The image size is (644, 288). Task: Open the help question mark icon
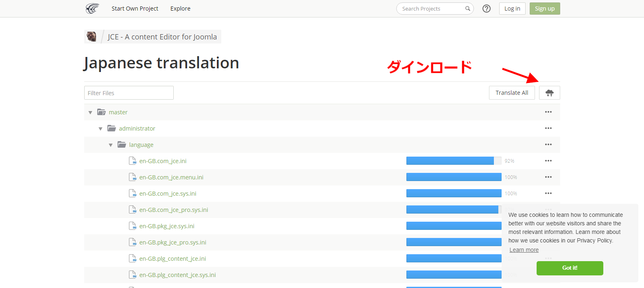(x=487, y=9)
